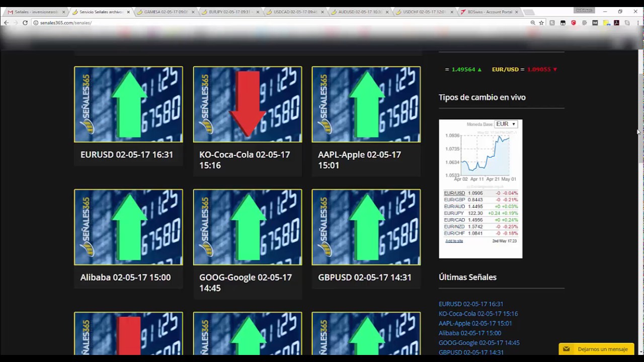The width and height of the screenshot is (644, 362).
Task: Open sidebar link EURUSD 02-05-17 16:31
Action: 471,304
